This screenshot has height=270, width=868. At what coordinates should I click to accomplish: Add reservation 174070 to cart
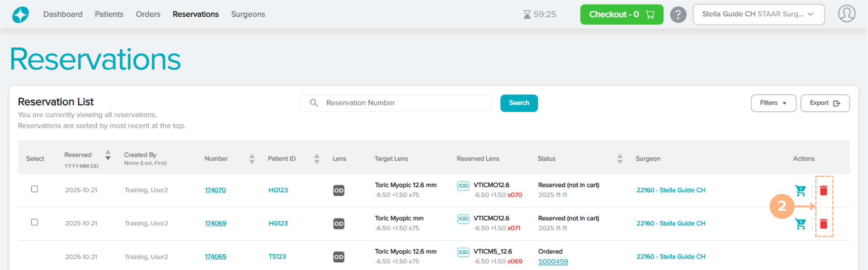click(800, 191)
